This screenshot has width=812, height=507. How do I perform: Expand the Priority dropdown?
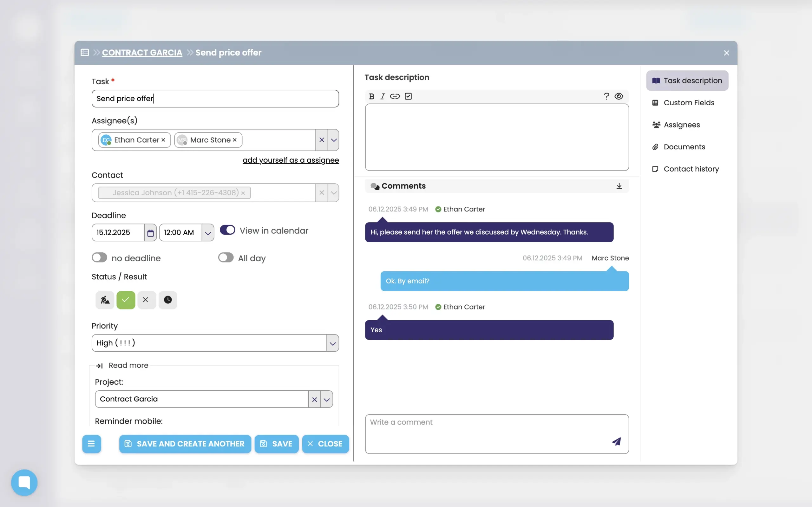332,343
